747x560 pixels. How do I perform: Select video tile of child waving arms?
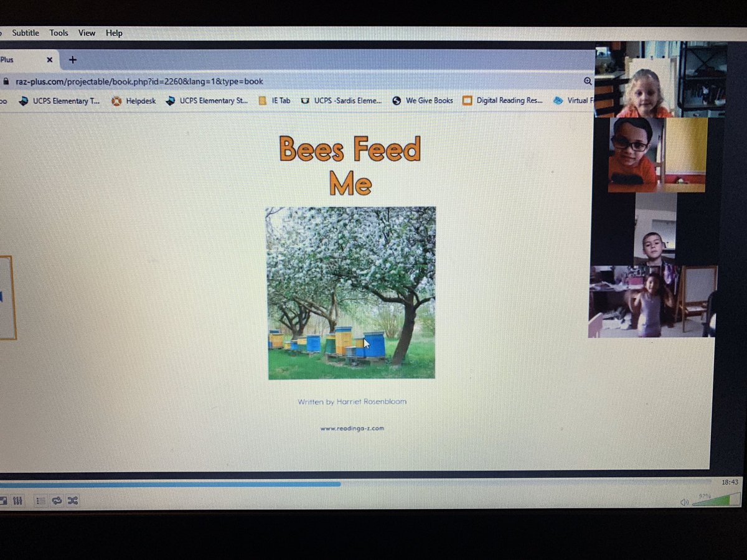pyautogui.click(x=652, y=302)
